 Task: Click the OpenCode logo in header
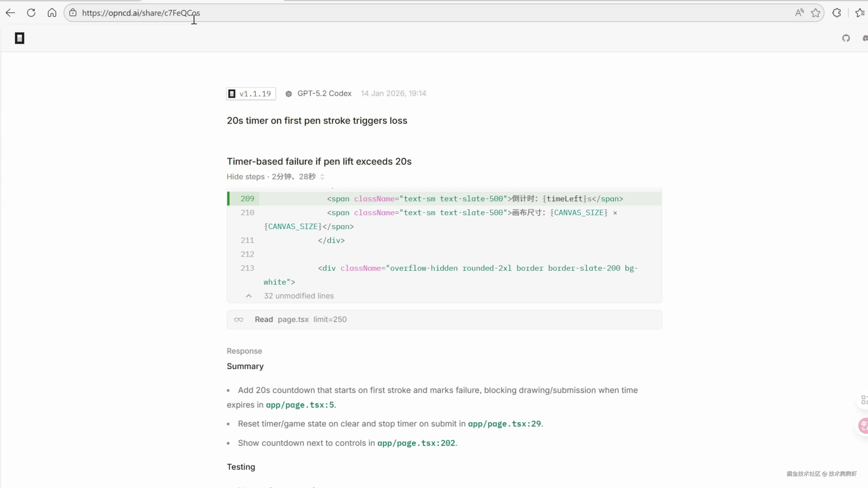[x=19, y=38]
